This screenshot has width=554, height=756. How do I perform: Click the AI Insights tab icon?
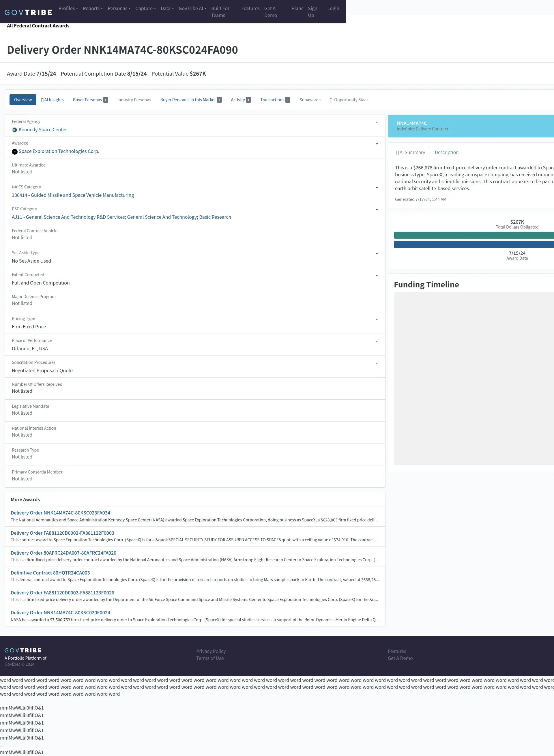click(x=42, y=100)
